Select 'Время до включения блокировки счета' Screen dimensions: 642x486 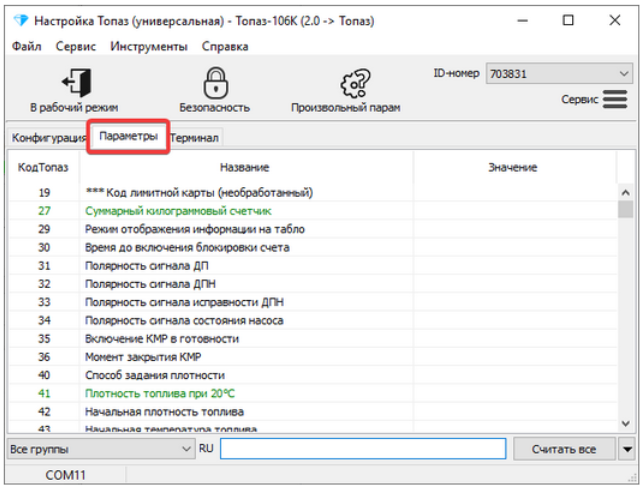313,247
